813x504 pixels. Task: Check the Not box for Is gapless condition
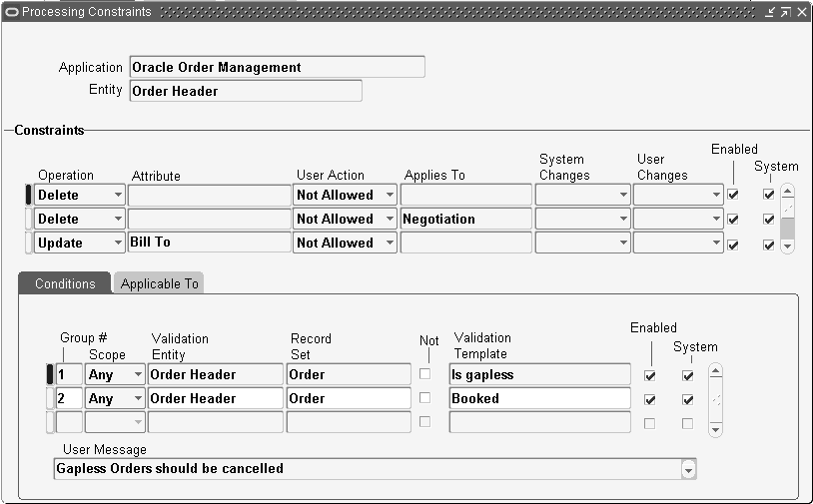tap(424, 373)
